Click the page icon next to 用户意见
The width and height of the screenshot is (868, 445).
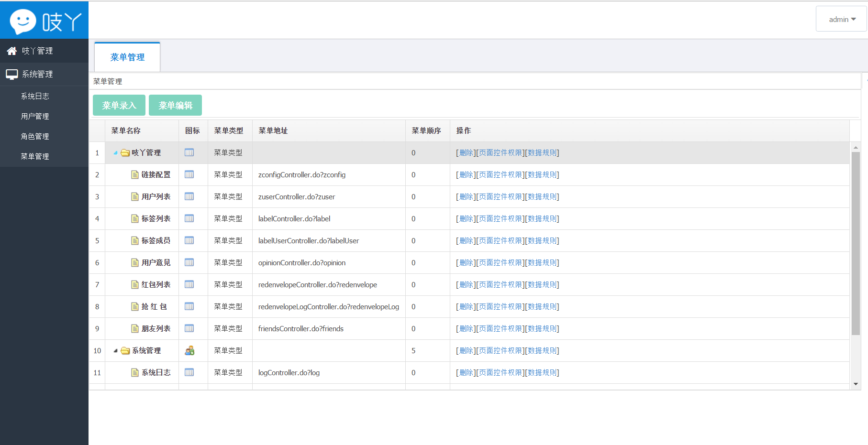pos(135,263)
